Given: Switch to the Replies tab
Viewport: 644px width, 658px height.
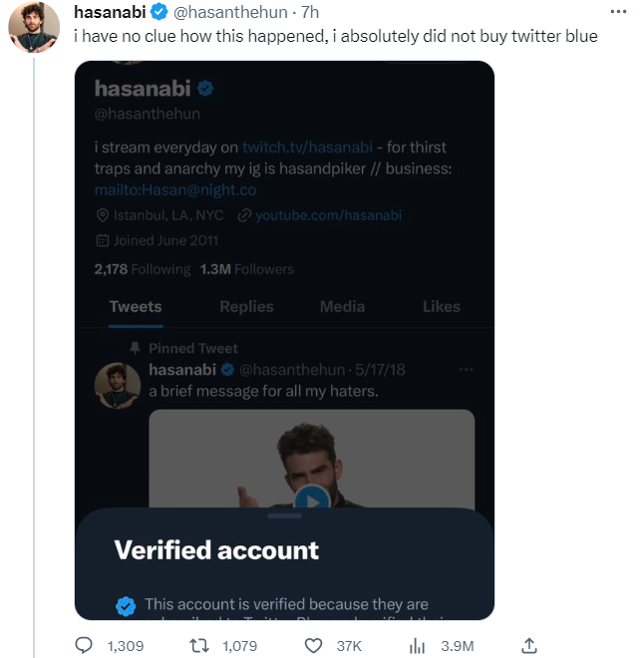Looking at the screenshot, I should pos(246,307).
